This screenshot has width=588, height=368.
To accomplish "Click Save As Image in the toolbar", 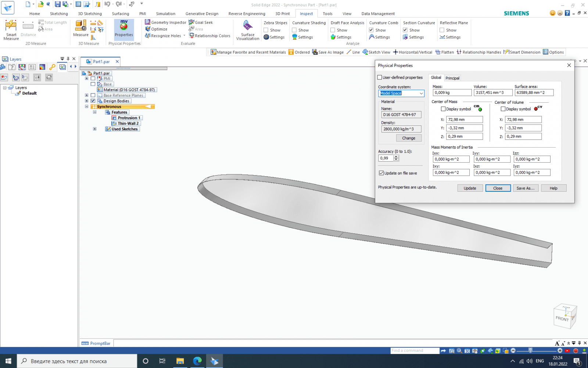I will 328,52.
